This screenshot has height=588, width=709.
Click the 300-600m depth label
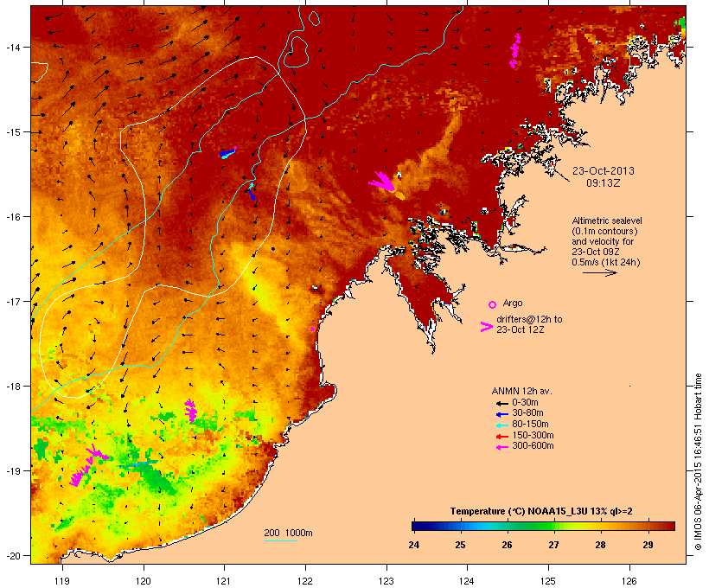click(x=533, y=446)
